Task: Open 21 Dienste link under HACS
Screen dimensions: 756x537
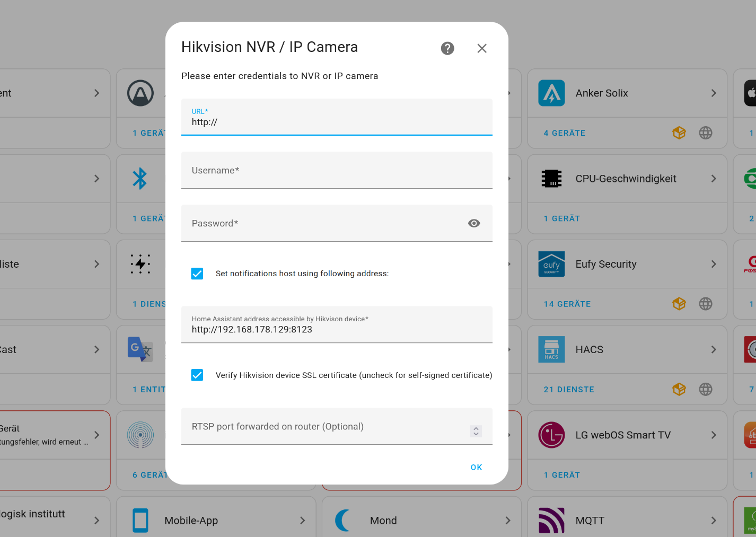Action: pyautogui.click(x=569, y=390)
